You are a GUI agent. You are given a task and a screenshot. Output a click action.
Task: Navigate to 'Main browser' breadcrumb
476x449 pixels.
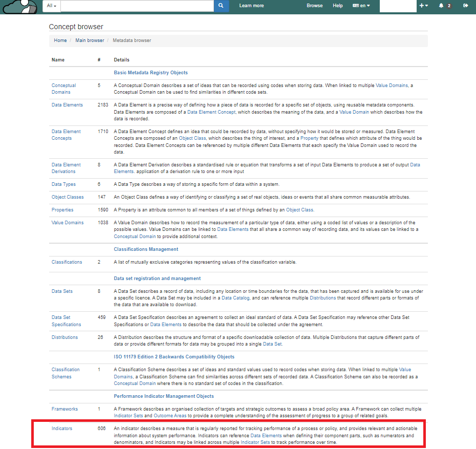90,40
